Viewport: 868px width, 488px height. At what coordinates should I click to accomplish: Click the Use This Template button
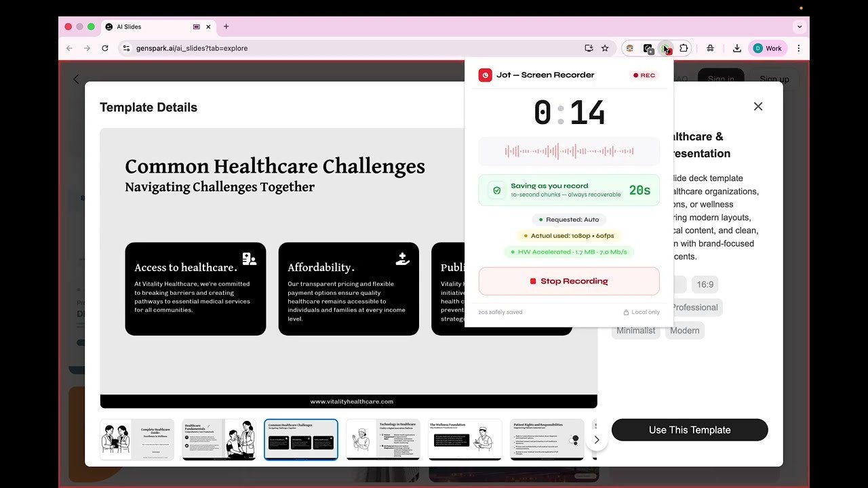click(x=689, y=430)
